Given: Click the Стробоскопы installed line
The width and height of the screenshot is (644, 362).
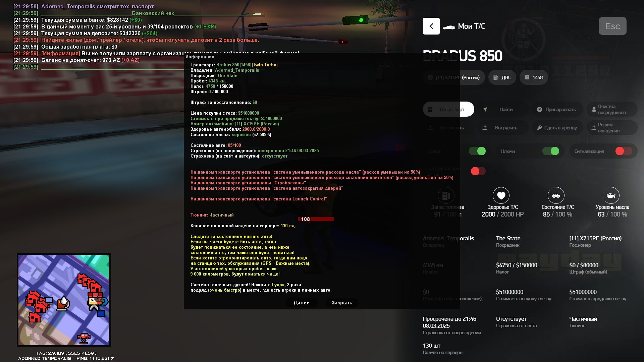Looking at the screenshot, I should pos(248,183).
